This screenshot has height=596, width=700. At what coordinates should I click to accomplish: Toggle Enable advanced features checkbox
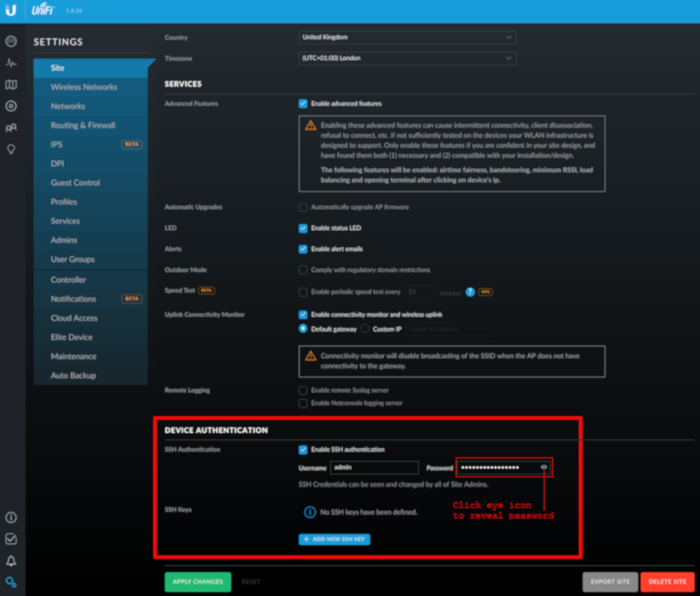click(303, 104)
